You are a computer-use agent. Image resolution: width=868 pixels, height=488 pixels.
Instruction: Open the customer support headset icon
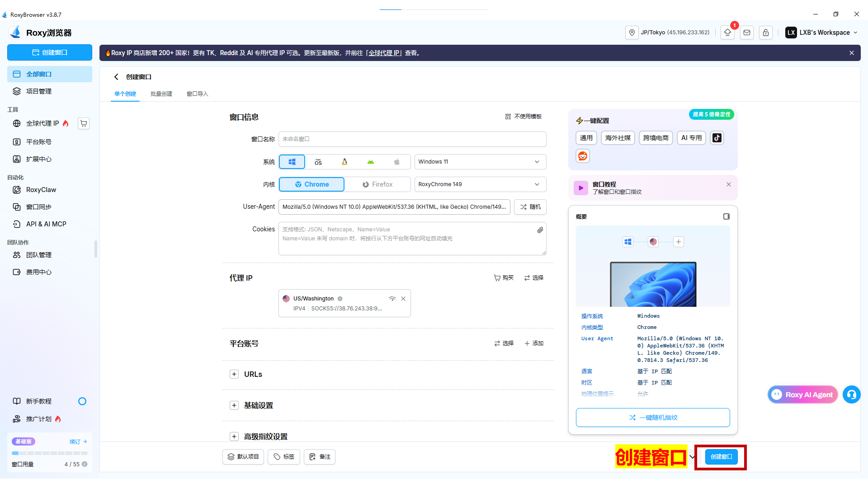click(x=852, y=394)
